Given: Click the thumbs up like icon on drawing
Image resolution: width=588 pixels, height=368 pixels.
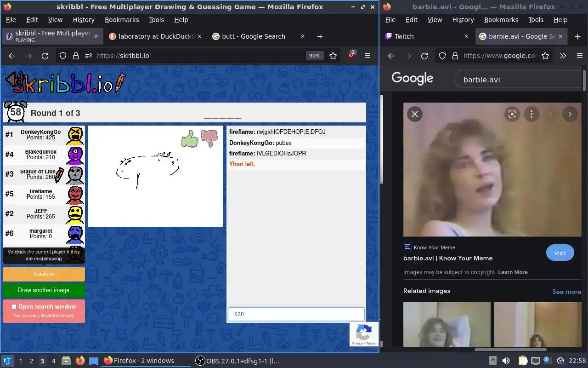Looking at the screenshot, I should tap(190, 138).
